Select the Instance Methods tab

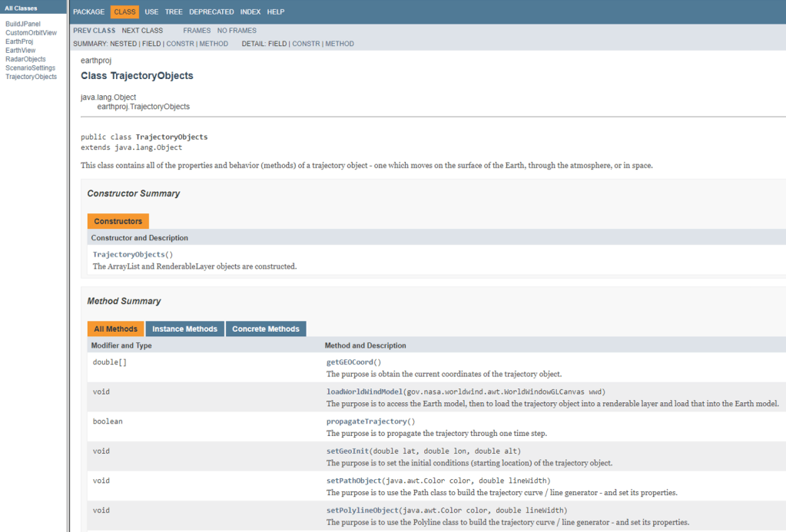(184, 329)
